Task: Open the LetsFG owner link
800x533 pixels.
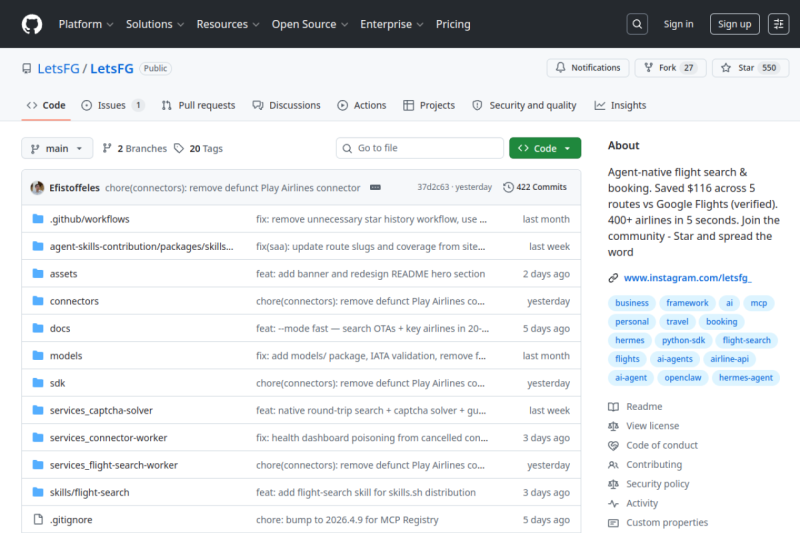Action: (x=58, y=68)
